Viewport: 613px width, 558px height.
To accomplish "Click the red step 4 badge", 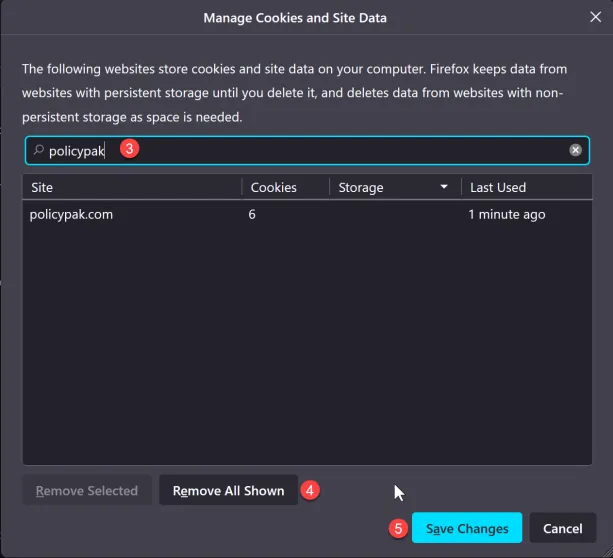I will [310, 490].
